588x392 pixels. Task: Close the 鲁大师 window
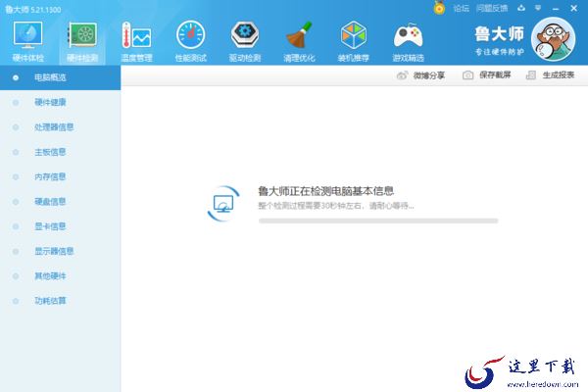573,8
